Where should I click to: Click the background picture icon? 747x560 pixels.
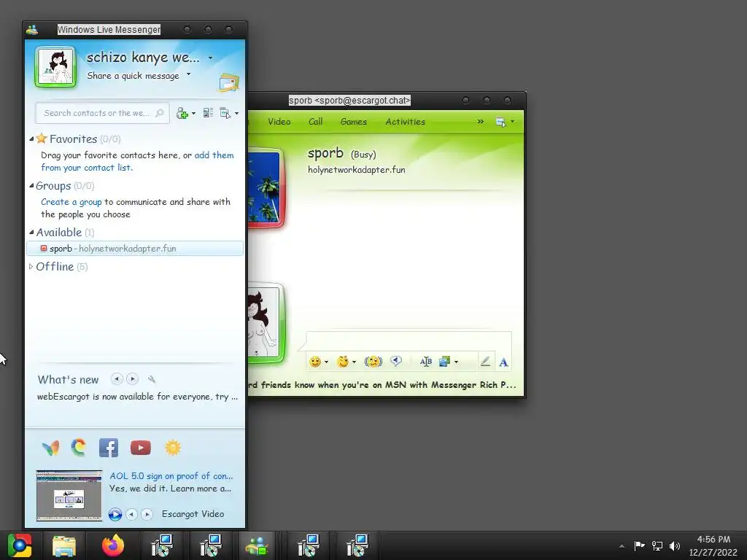[444, 362]
